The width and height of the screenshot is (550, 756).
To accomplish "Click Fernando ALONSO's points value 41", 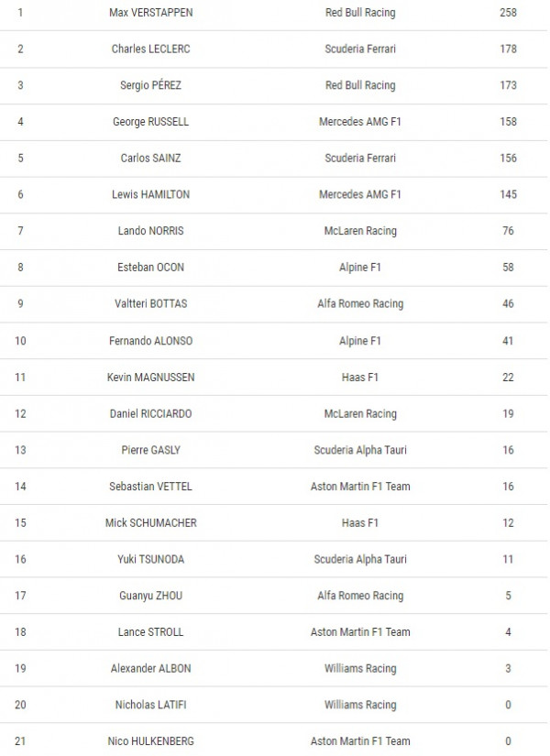I will pyautogui.click(x=508, y=341).
